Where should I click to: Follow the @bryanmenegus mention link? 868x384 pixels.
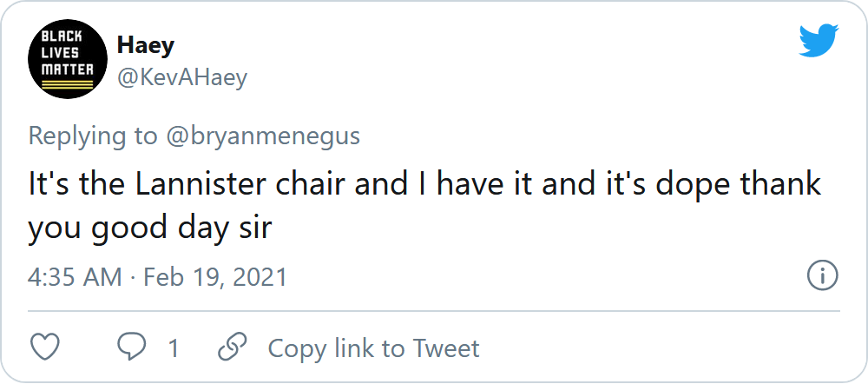coord(263,136)
